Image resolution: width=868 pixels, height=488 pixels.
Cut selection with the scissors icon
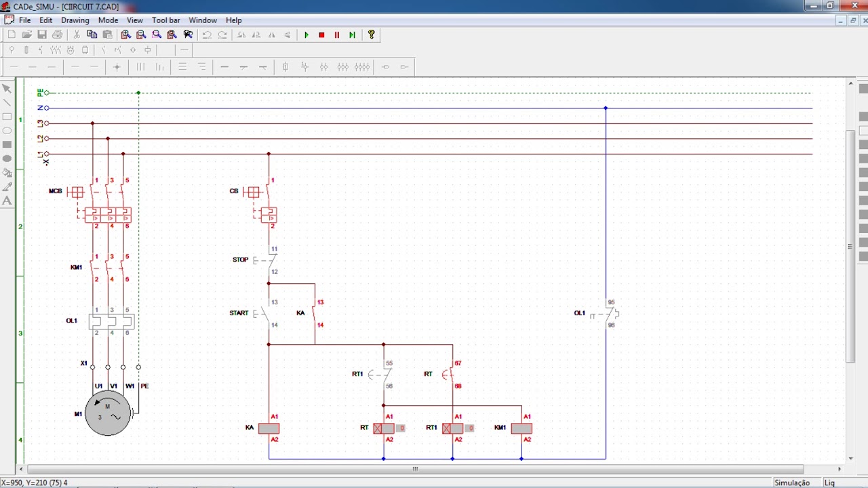pos(77,35)
